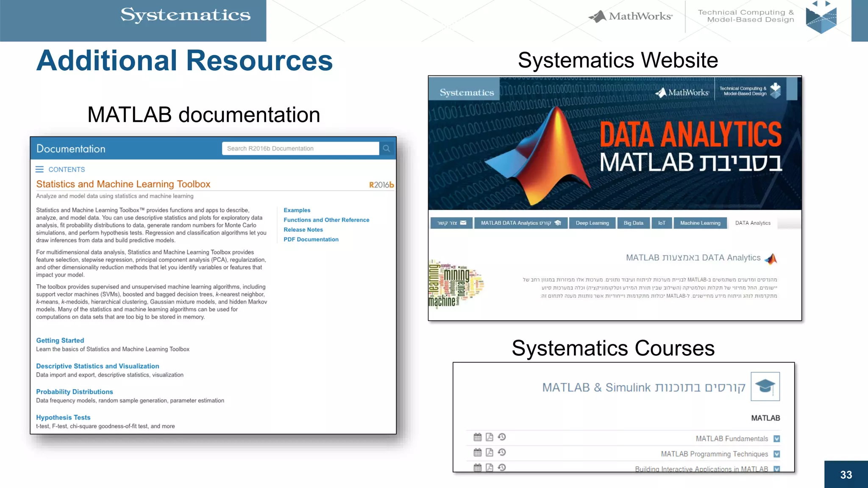Switch to the Big Data tab
The image size is (868, 488).
click(x=633, y=223)
